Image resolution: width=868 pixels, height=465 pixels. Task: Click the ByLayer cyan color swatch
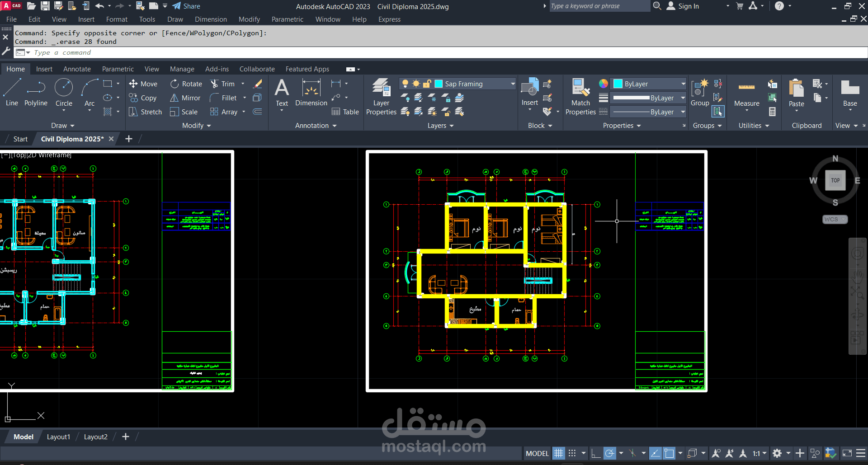coord(618,84)
